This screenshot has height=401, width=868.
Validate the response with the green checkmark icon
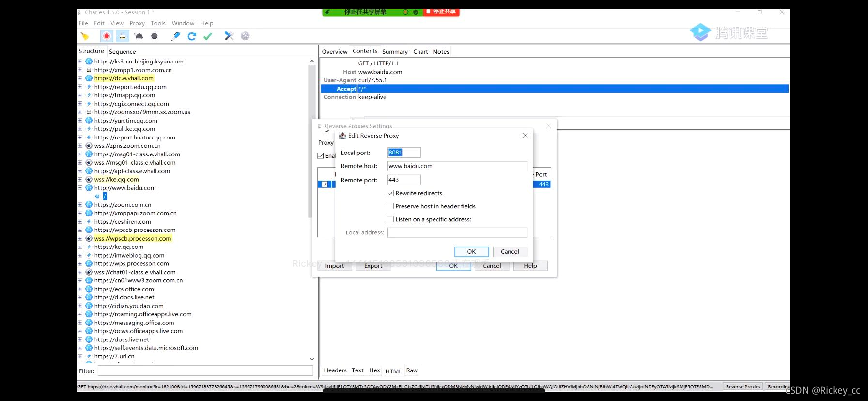[208, 36]
